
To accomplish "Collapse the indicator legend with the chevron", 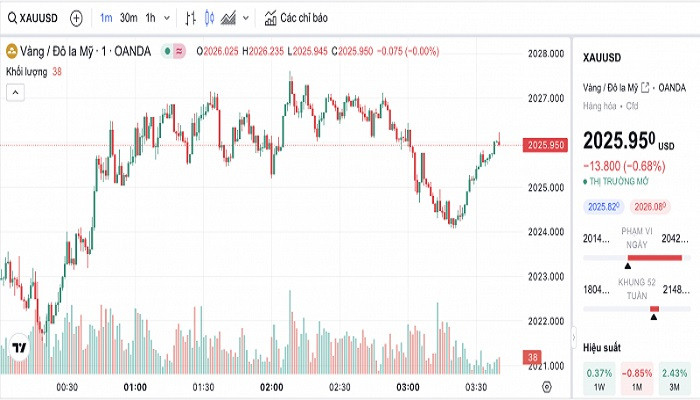I will point(15,92).
